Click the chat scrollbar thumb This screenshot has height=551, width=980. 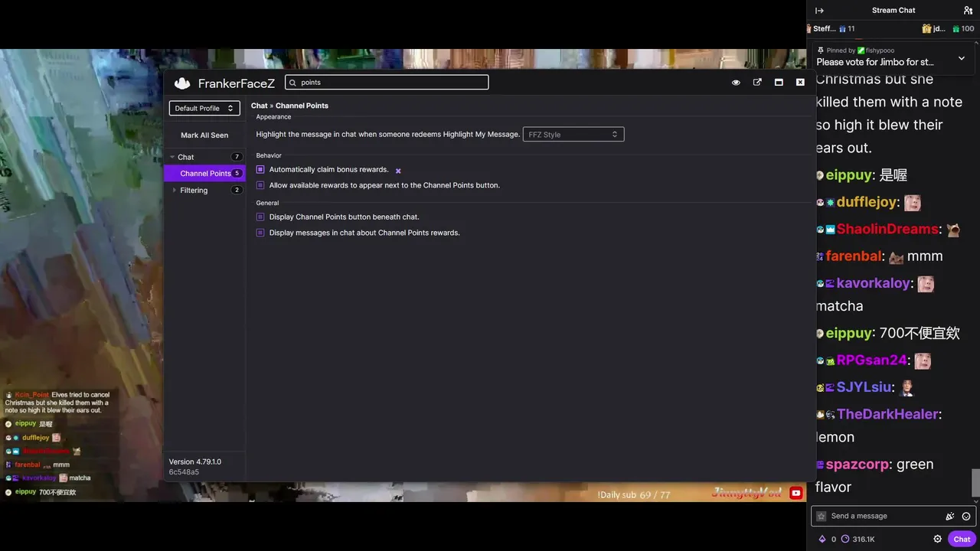[975, 482]
